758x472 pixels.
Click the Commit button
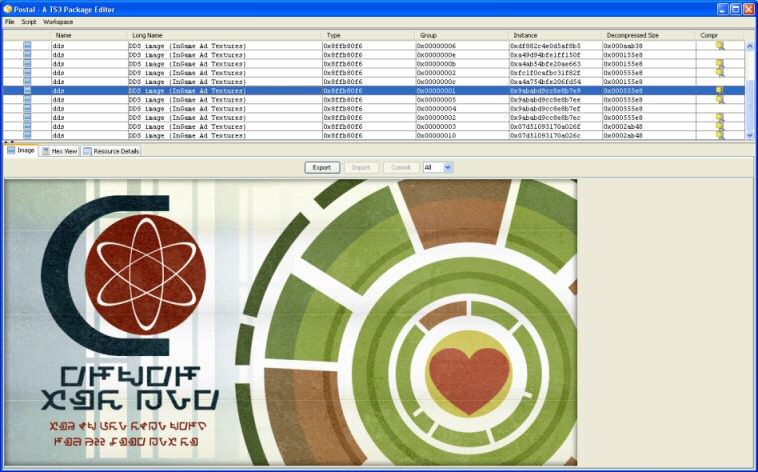pyautogui.click(x=400, y=167)
